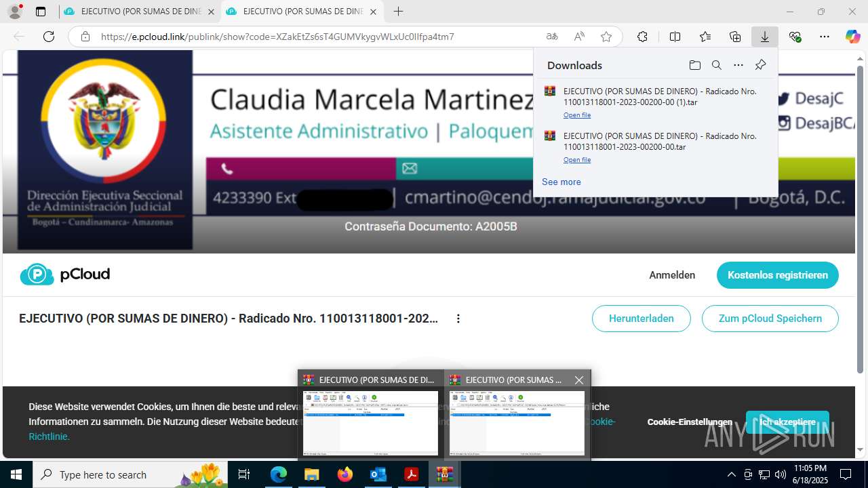
Task: Pin the Downloads panel
Action: [x=760, y=65]
